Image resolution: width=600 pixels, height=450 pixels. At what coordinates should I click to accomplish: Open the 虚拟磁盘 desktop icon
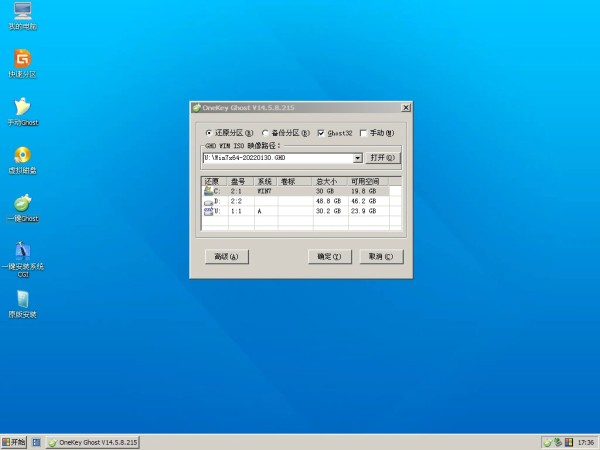pos(22,156)
